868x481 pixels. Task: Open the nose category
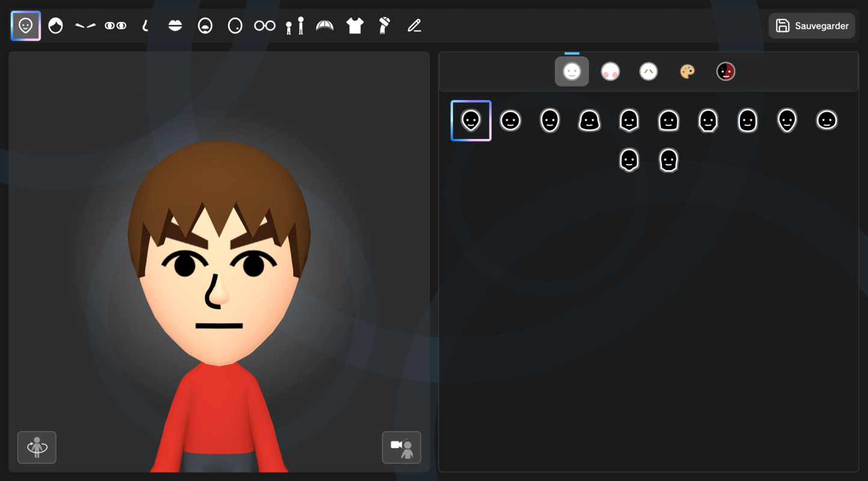[145, 26]
